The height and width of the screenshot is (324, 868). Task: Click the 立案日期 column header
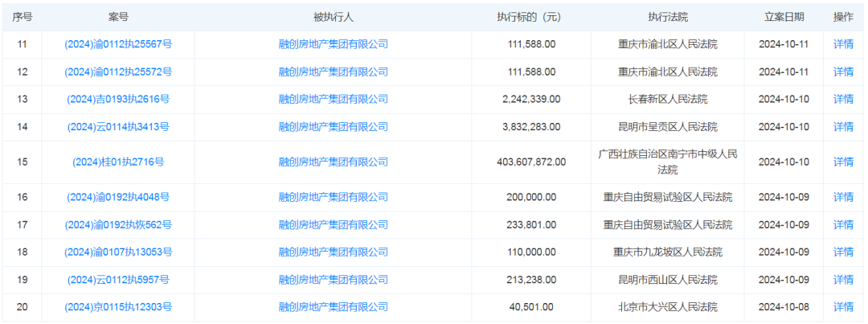pos(784,17)
